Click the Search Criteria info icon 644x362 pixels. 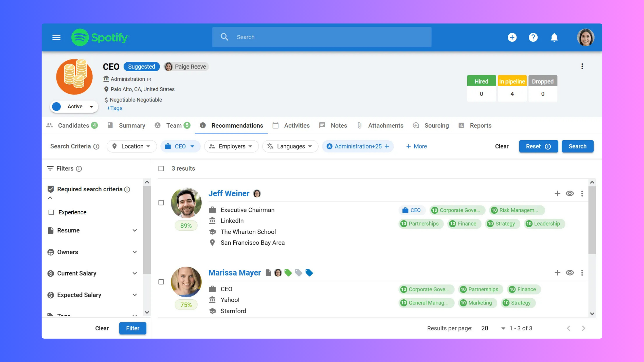coord(97,147)
